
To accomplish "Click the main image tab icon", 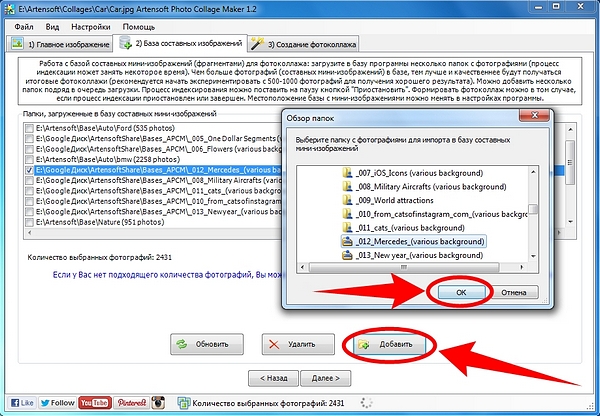I will click(17, 43).
